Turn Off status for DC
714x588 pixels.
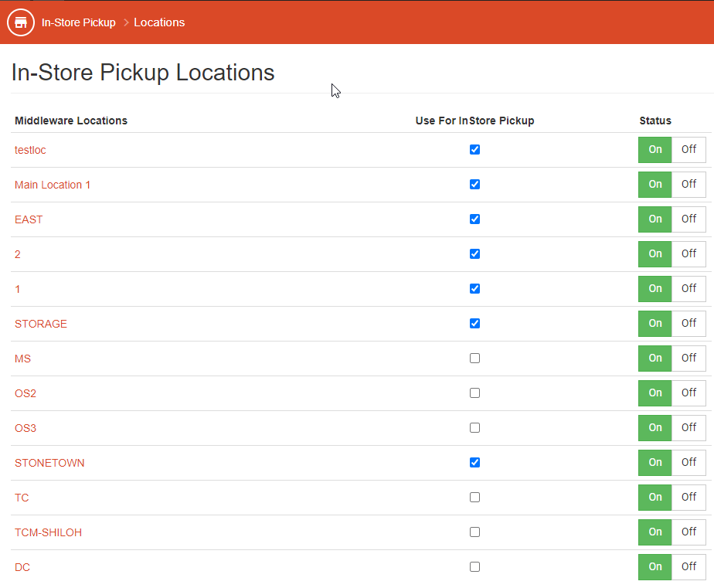[688, 566]
